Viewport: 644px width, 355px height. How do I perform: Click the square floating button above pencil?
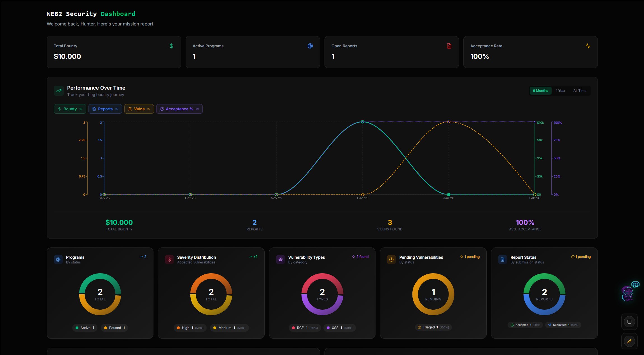tap(629, 322)
